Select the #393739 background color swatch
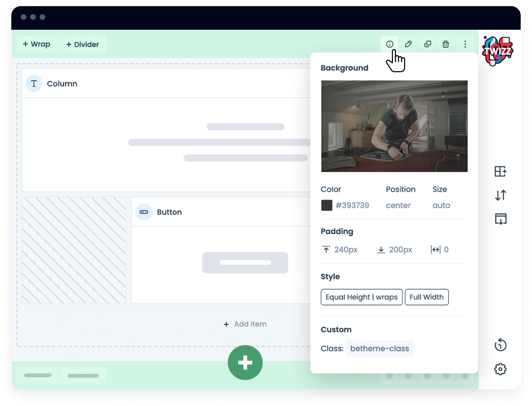This screenshot has height=406, width=532. tap(327, 205)
